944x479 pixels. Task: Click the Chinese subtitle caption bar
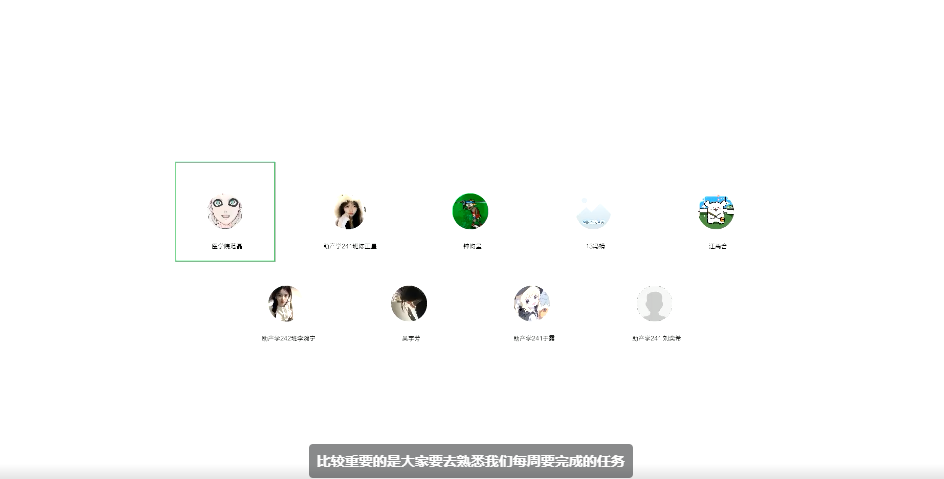tap(470, 461)
